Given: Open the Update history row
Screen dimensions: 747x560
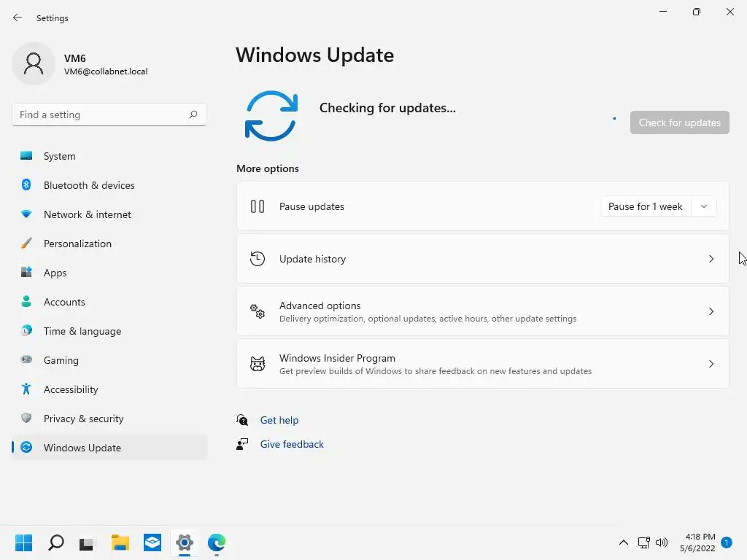Looking at the screenshot, I should coord(483,259).
